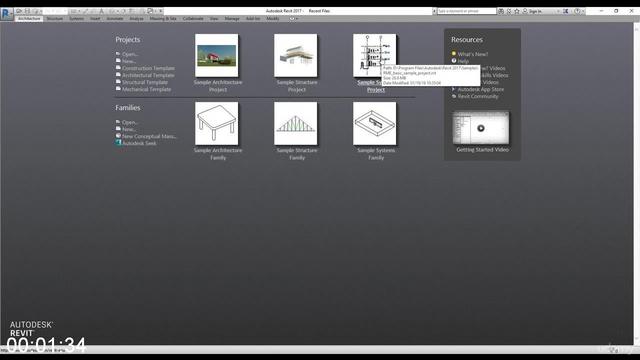Switch to the Modify ribbon tab
The width and height of the screenshot is (640, 360).
[273, 18]
